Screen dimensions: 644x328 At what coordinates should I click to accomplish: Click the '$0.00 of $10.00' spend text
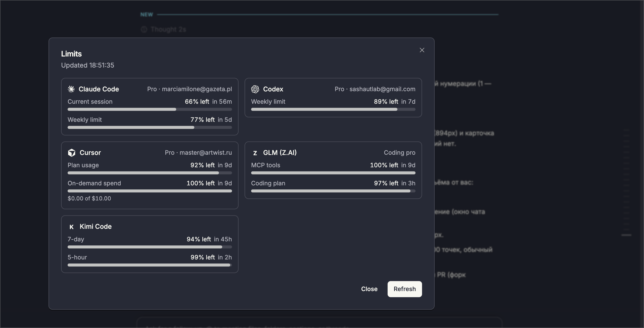(x=89, y=198)
